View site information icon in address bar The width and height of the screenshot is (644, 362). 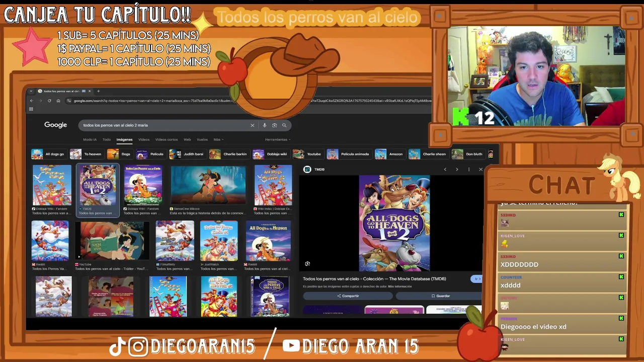tap(69, 101)
